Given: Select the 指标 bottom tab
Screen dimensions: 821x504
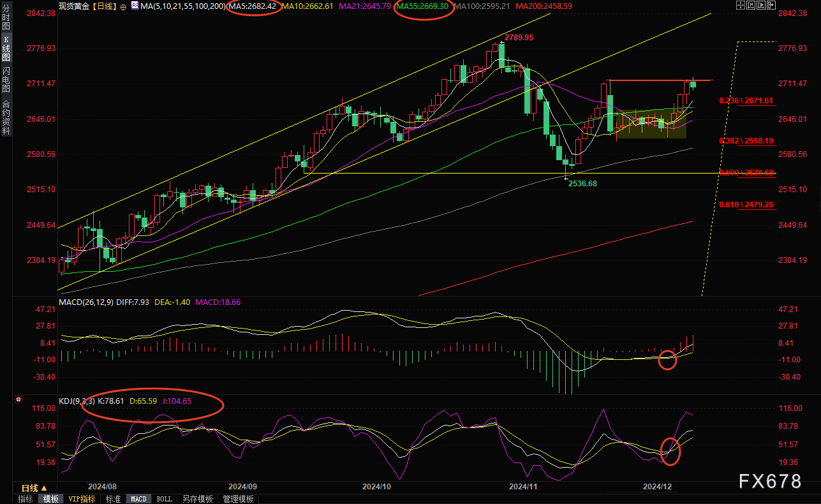Looking at the screenshot, I should [x=26, y=499].
